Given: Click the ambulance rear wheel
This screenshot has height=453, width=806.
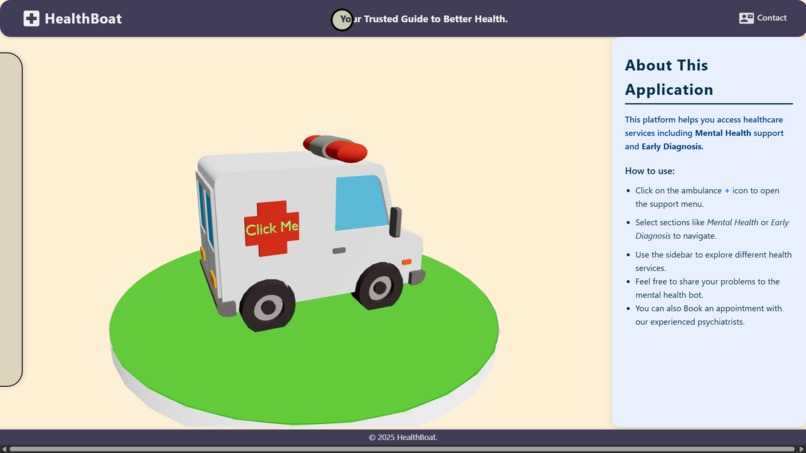Looking at the screenshot, I should (268, 305).
